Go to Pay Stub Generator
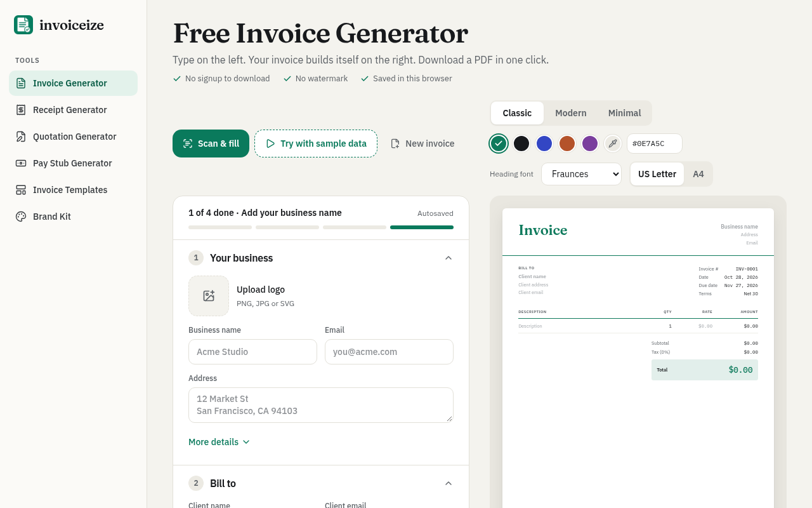Image resolution: width=812 pixels, height=508 pixels. pos(73,163)
